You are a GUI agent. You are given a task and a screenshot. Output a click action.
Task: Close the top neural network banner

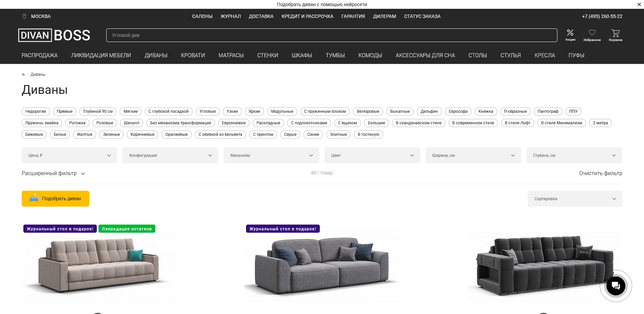639,4
